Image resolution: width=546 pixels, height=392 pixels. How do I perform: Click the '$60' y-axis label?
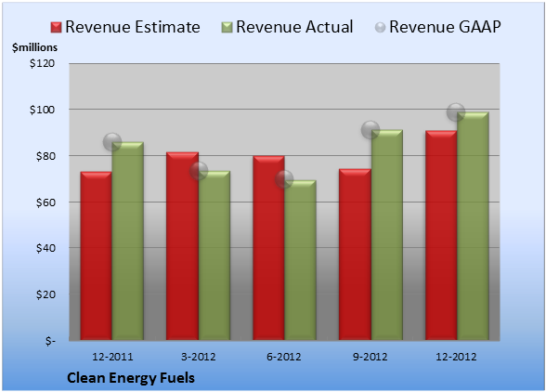45,203
